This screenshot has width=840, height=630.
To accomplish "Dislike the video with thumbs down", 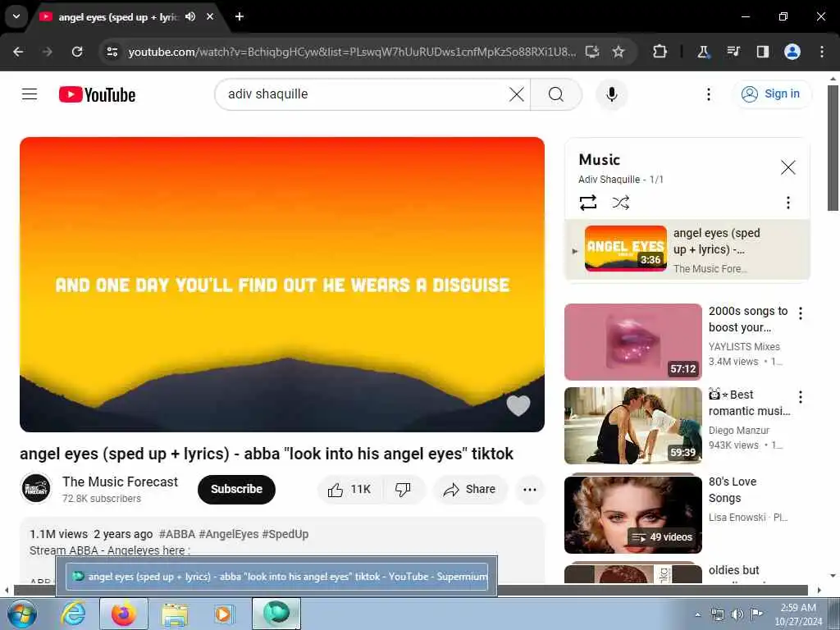I will 403,489.
